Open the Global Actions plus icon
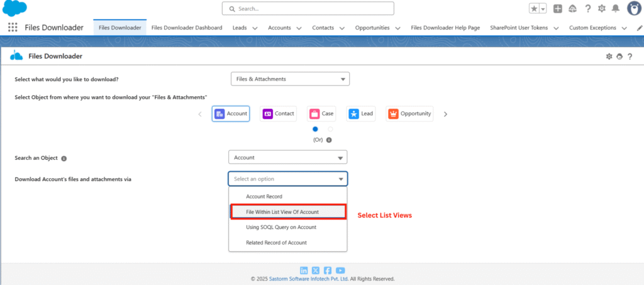The height and width of the screenshot is (285, 644). click(x=558, y=9)
